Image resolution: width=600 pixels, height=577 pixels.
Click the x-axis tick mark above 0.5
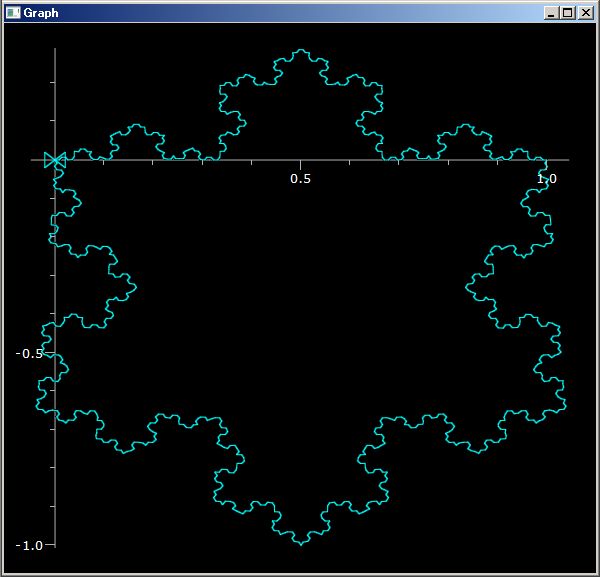coord(301,165)
